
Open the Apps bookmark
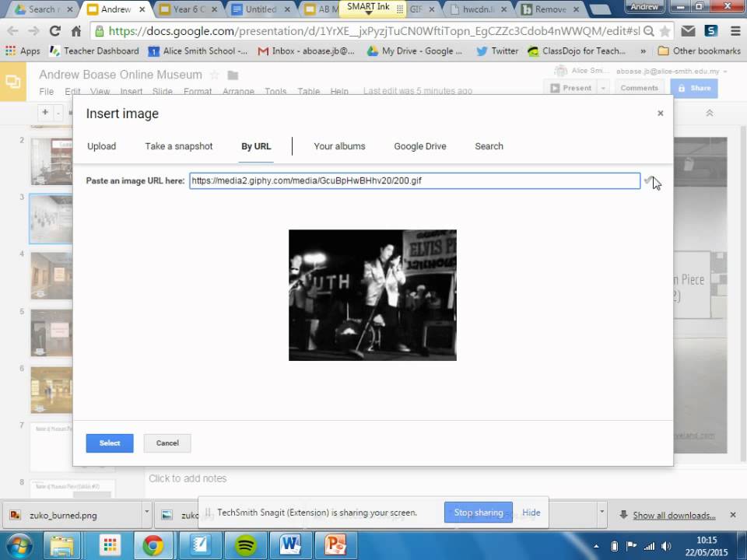tap(23, 51)
